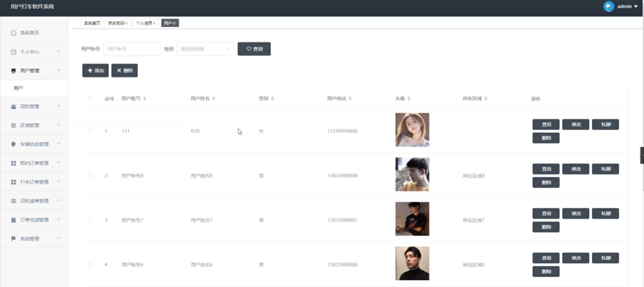This screenshot has height=287, width=644.
Task: Click phone number 13199999888
Action: point(342,131)
